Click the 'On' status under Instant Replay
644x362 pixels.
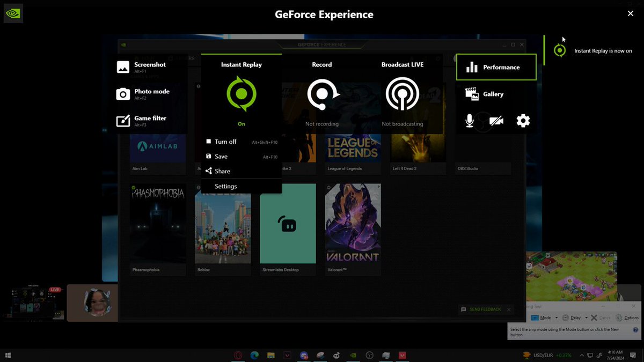(x=241, y=124)
